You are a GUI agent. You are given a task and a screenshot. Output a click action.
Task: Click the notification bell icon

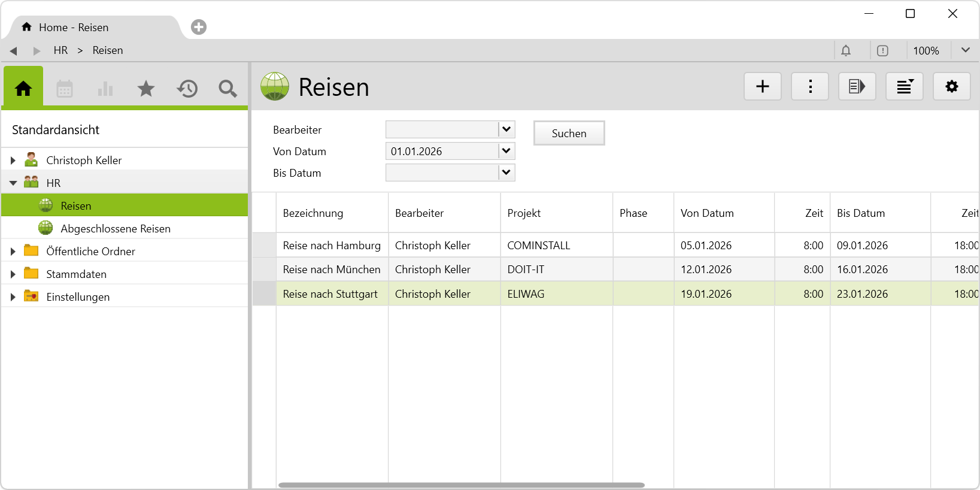click(845, 51)
